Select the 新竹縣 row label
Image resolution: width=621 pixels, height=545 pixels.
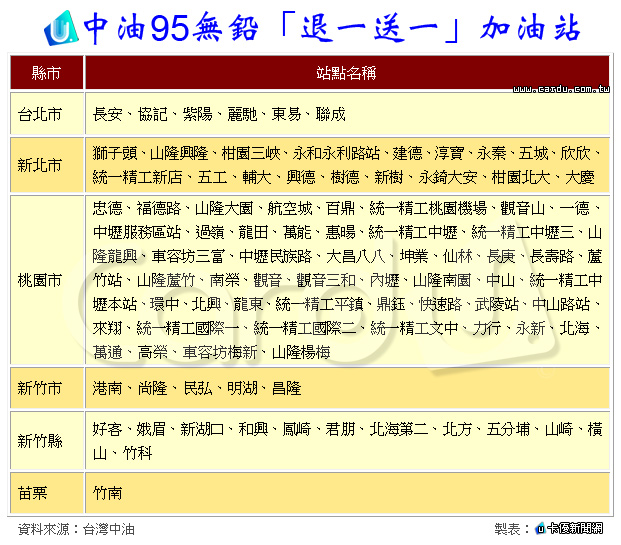[40, 441]
